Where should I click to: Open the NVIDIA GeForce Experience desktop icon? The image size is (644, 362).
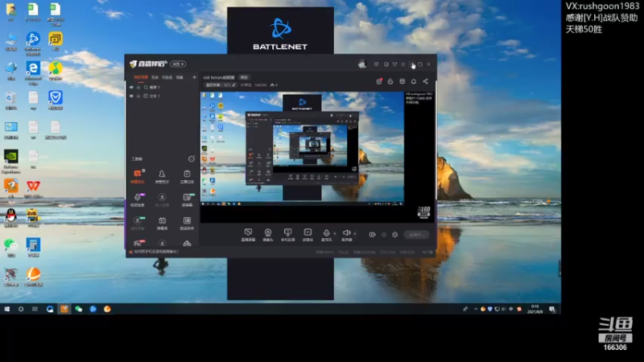[x=11, y=162]
